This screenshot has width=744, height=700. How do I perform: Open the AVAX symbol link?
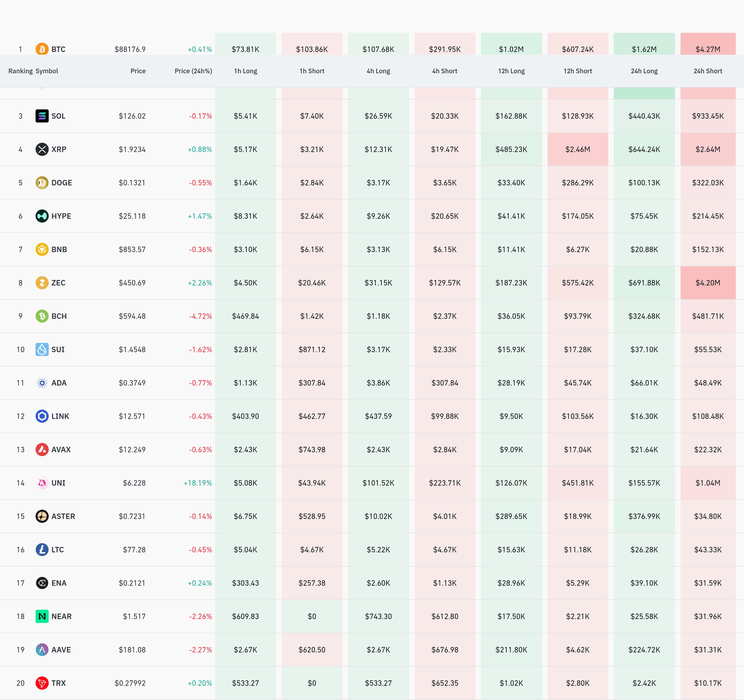[61, 449]
